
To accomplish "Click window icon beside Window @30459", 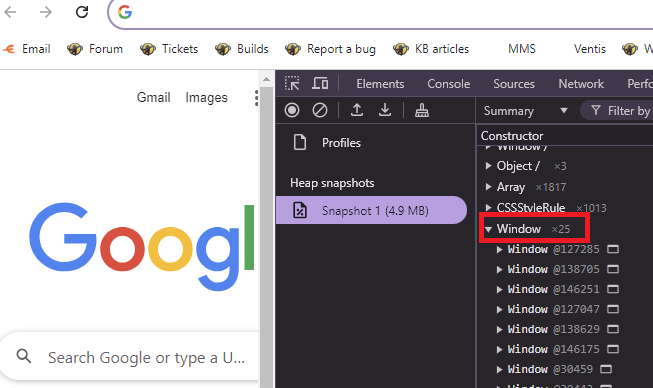I will (606, 369).
